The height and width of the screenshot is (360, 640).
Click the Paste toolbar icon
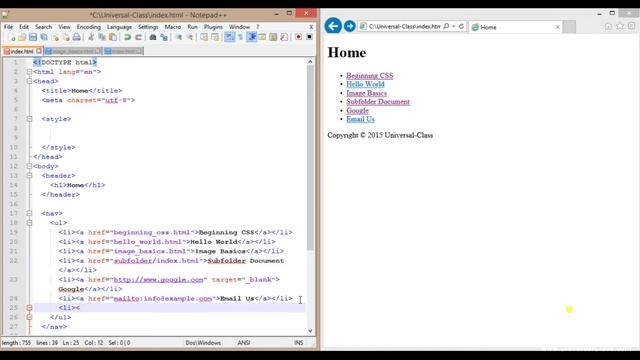(113, 37)
